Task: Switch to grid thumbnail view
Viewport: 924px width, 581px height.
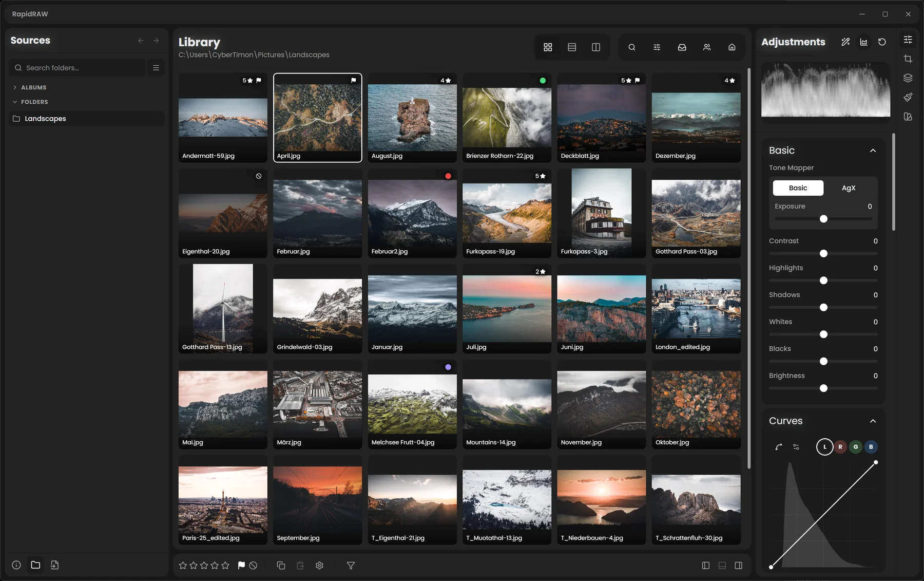Action: click(548, 47)
